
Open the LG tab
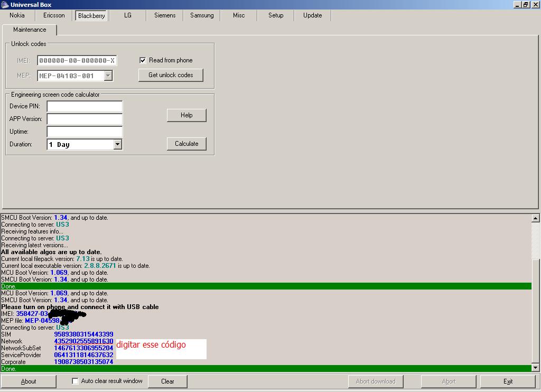(x=128, y=15)
